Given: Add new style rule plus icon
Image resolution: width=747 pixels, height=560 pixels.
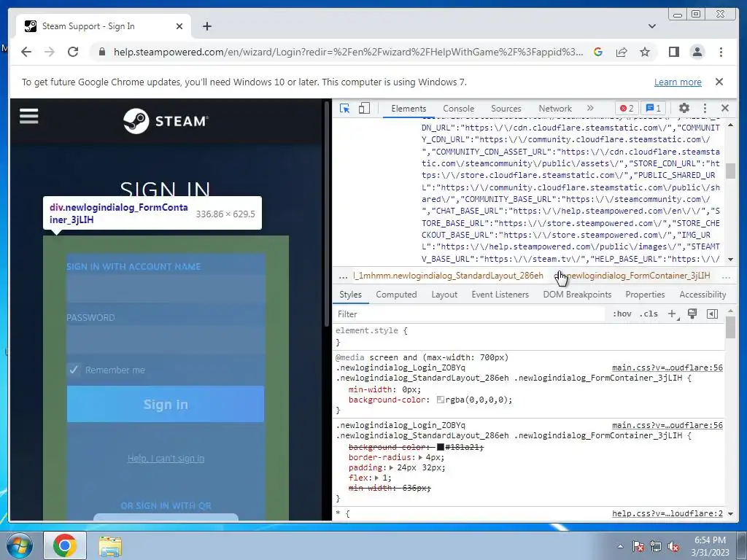Looking at the screenshot, I should coord(673,314).
